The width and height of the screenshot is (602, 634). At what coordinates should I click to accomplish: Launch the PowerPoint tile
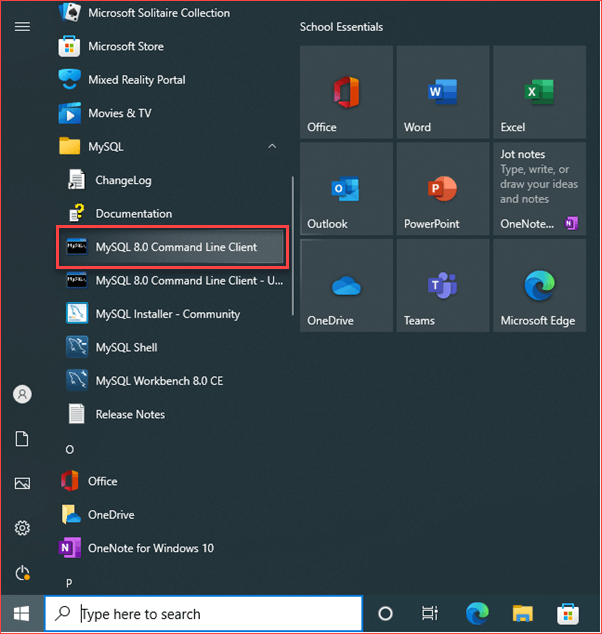click(442, 188)
